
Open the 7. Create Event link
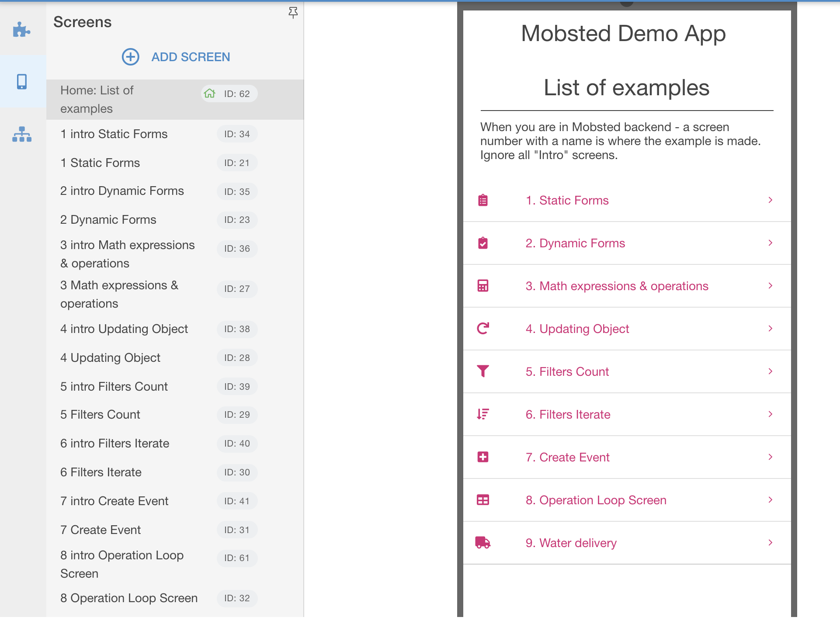[x=567, y=457]
